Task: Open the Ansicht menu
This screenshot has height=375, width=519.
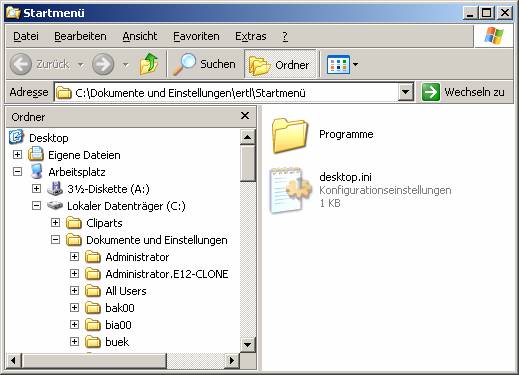Action: point(140,36)
